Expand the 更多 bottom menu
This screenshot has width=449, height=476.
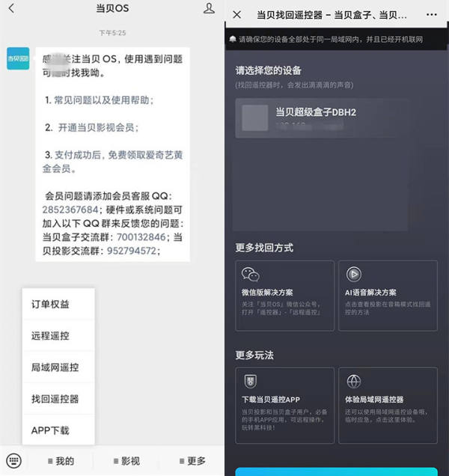coord(192,461)
